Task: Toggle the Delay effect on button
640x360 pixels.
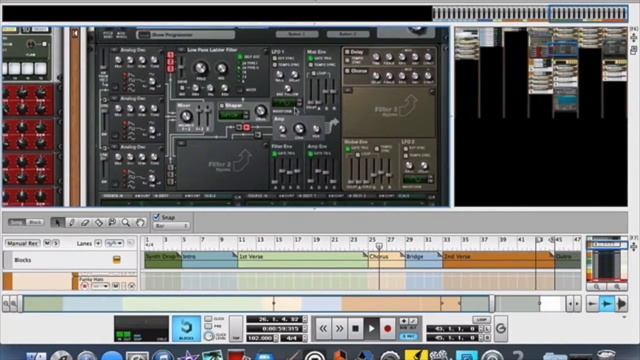Action: [x=347, y=52]
